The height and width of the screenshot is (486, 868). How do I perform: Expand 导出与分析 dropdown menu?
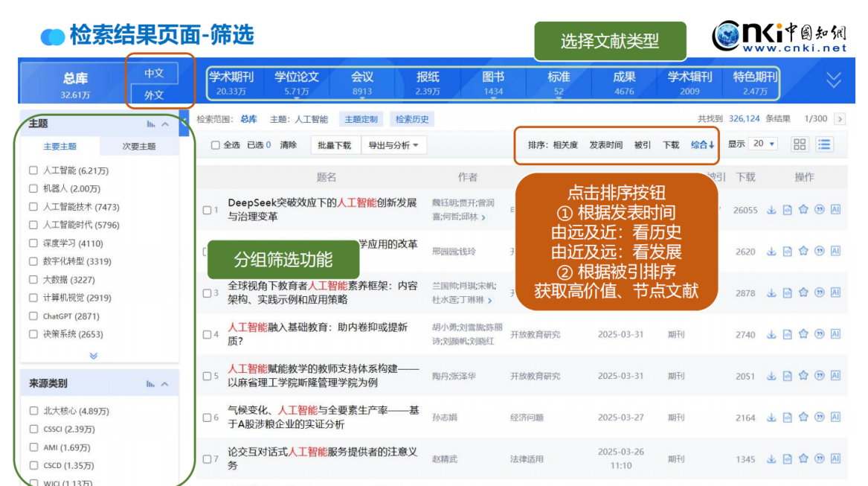[x=393, y=145]
